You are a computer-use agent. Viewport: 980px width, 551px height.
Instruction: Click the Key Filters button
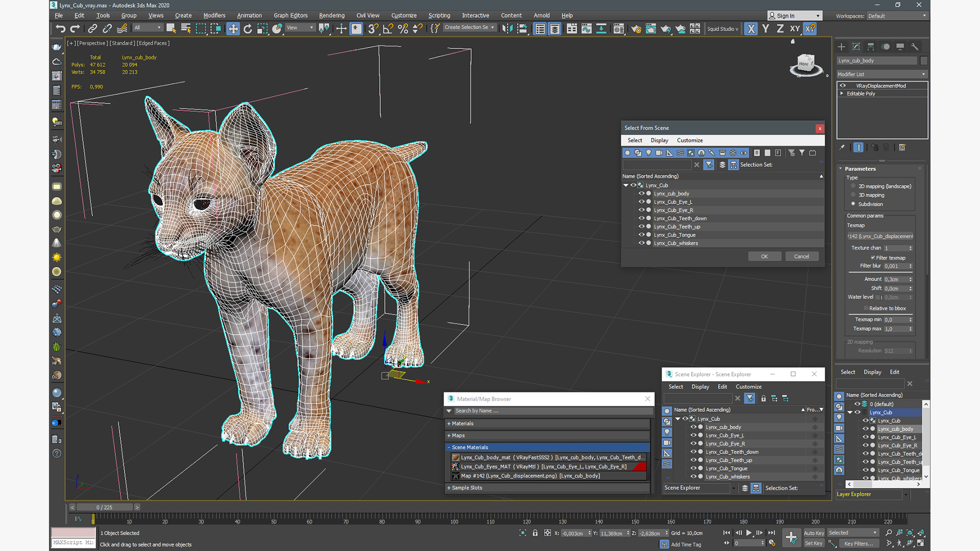[x=858, y=543]
